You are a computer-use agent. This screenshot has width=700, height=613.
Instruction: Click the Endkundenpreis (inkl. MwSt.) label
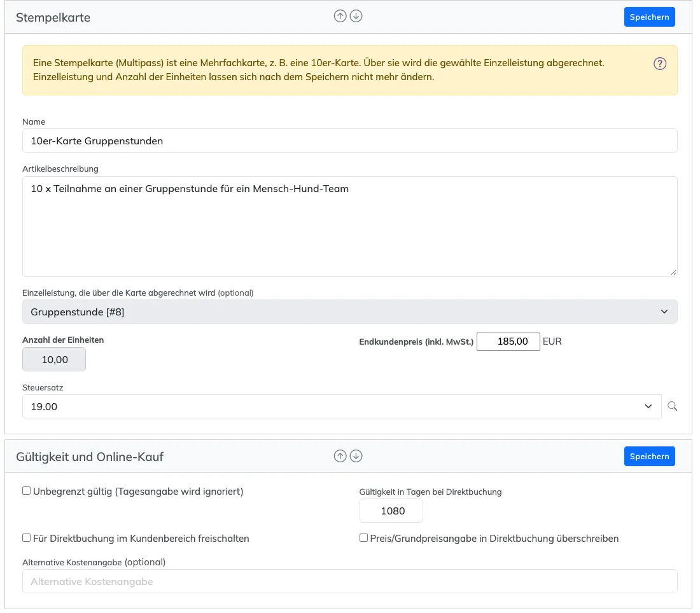pyautogui.click(x=416, y=342)
